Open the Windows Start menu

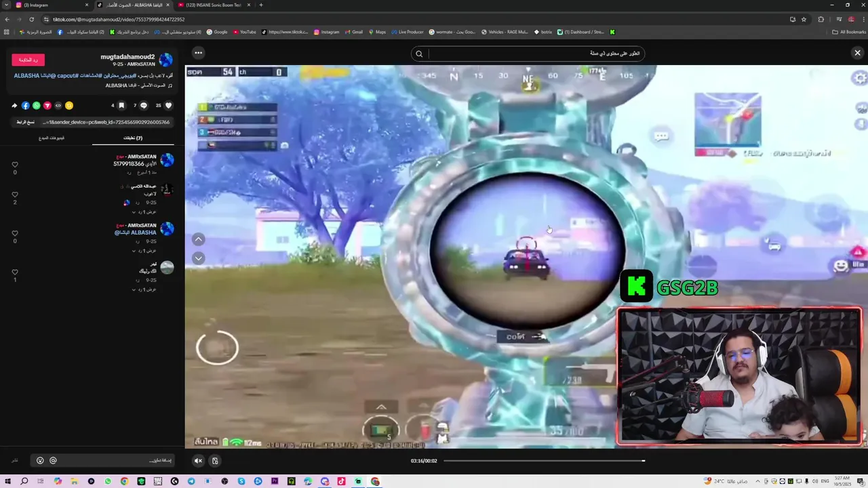click(7, 481)
